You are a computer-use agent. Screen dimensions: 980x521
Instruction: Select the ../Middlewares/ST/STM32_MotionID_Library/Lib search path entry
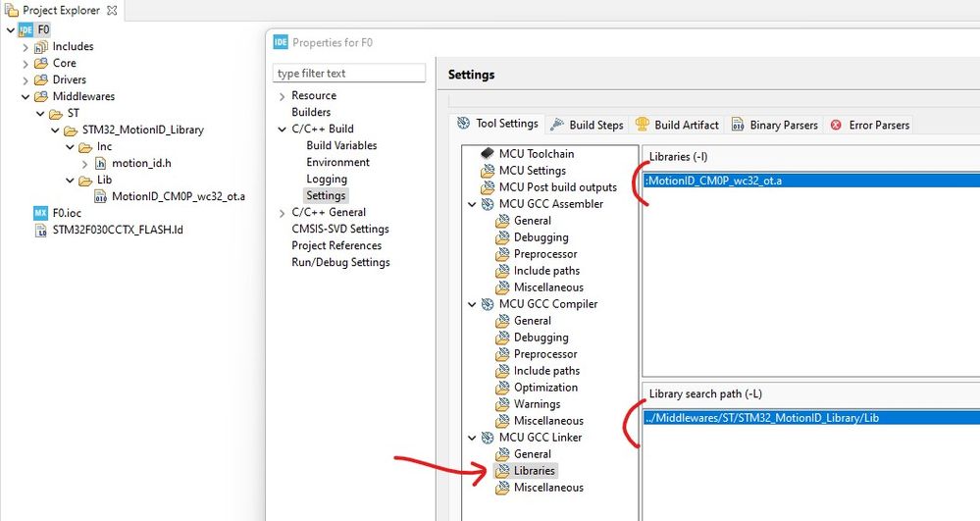(x=812, y=418)
